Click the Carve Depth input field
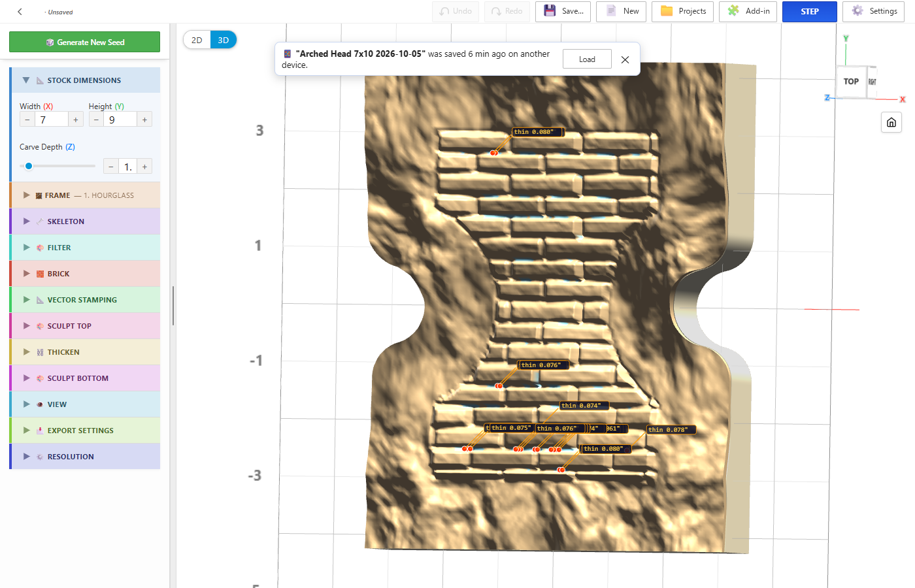This screenshot has width=915, height=588. tap(128, 167)
